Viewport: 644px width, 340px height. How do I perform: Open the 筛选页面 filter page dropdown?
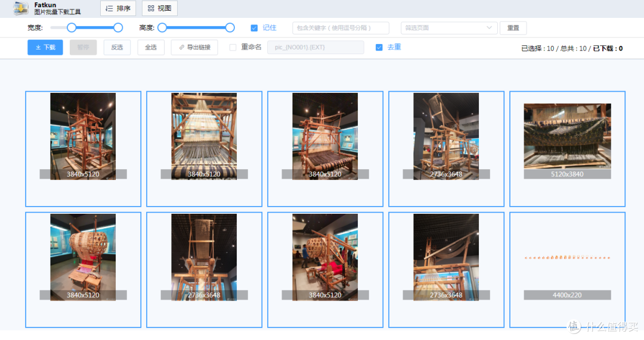(x=449, y=28)
